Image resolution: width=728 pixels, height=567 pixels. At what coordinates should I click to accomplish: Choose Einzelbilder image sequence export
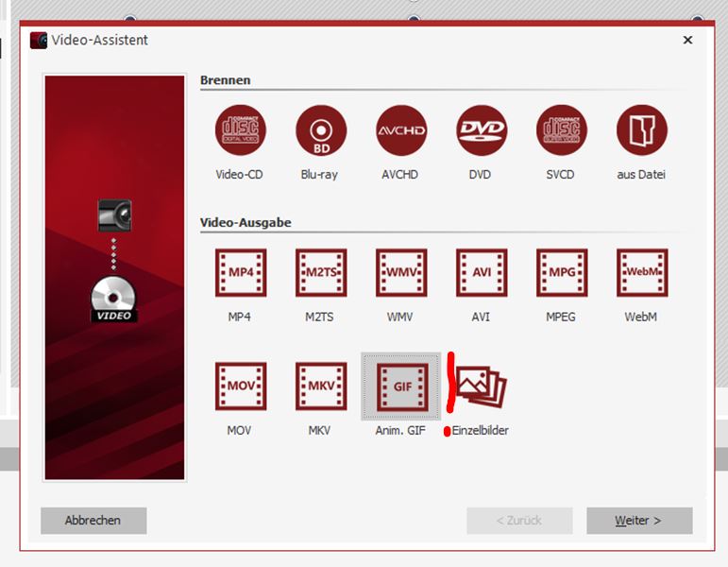click(482, 387)
